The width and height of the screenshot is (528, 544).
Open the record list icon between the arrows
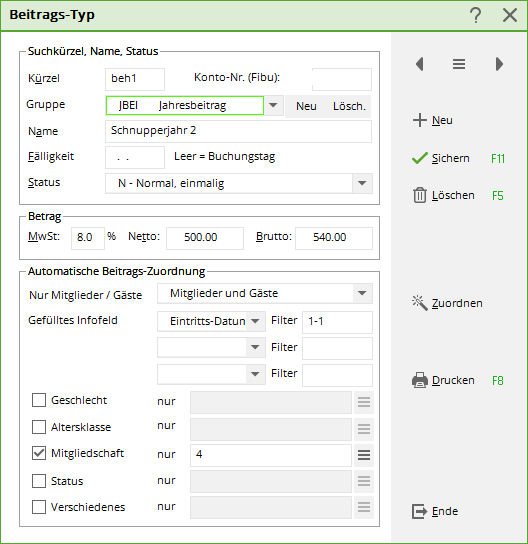(x=459, y=64)
